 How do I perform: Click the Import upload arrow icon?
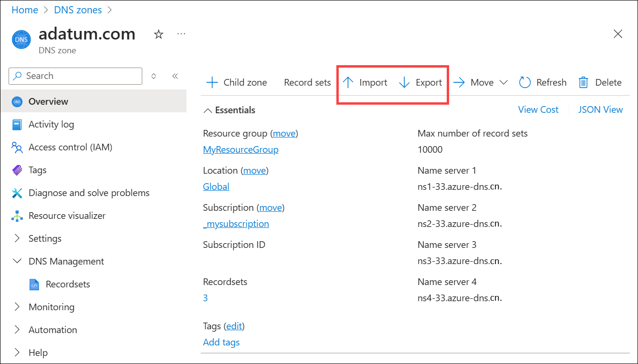tap(348, 82)
